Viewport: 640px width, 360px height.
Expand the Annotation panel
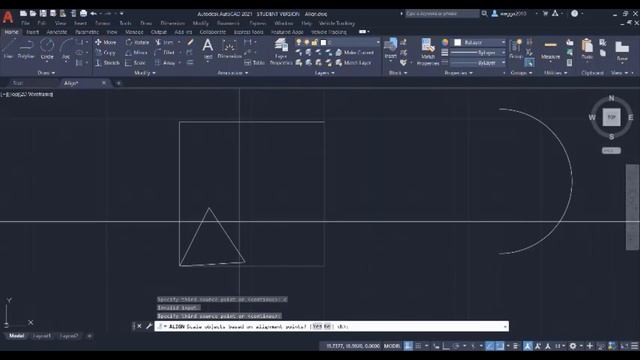(232, 73)
